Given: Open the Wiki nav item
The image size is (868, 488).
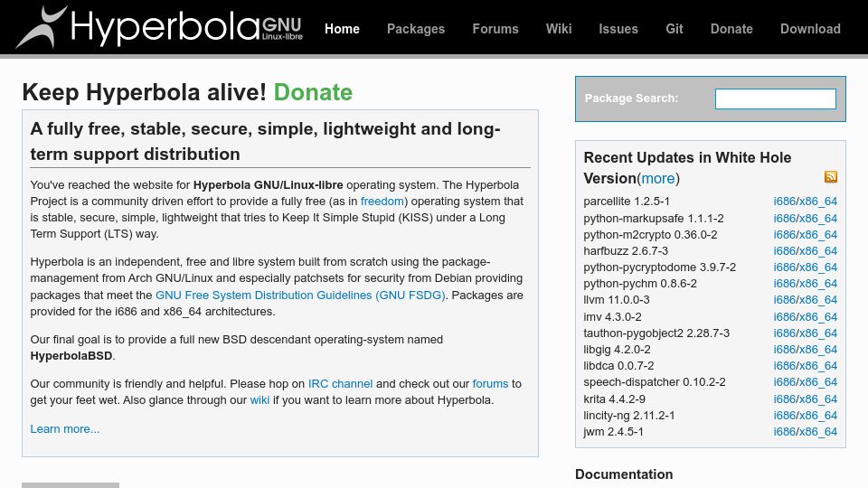Looking at the screenshot, I should tap(559, 29).
